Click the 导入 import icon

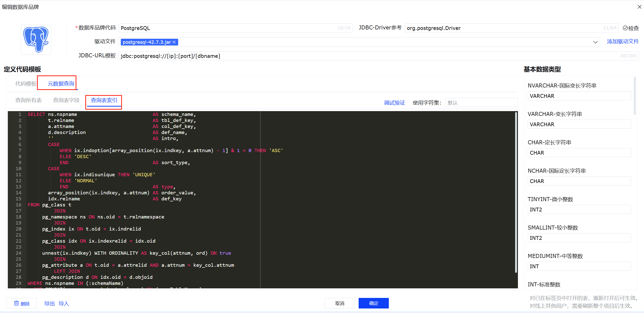coord(64,303)
